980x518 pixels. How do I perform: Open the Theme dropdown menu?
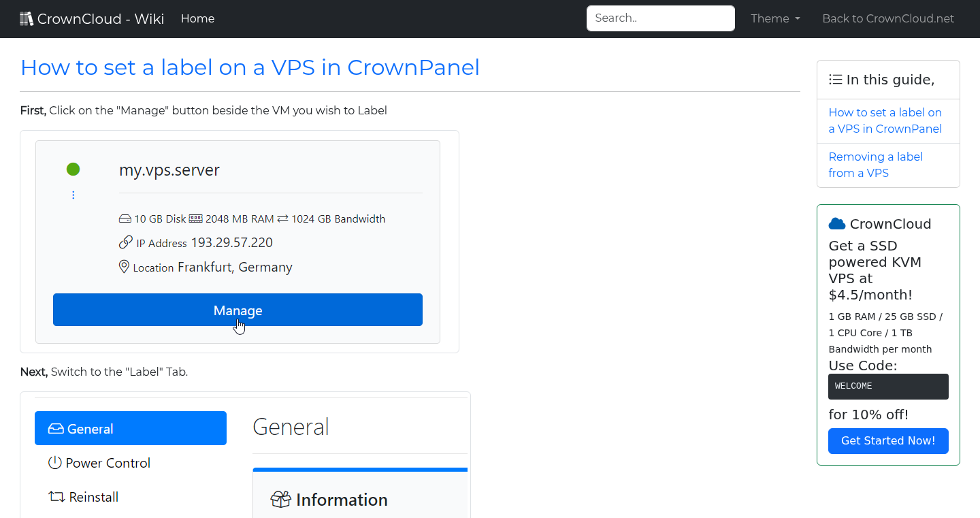click(775, 18)
